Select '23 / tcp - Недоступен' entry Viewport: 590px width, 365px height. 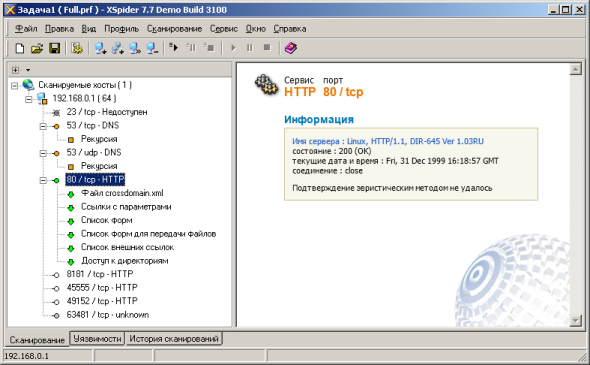pos(107,112)
